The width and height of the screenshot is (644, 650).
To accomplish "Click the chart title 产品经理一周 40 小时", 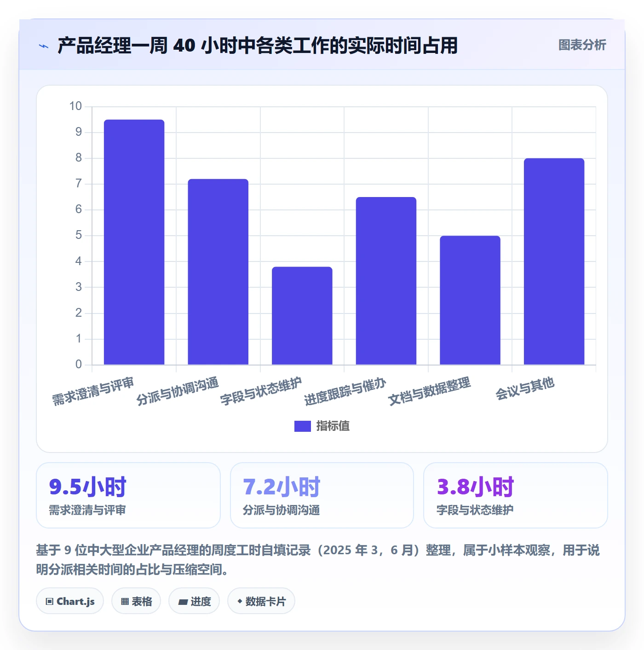I will 258,46.
